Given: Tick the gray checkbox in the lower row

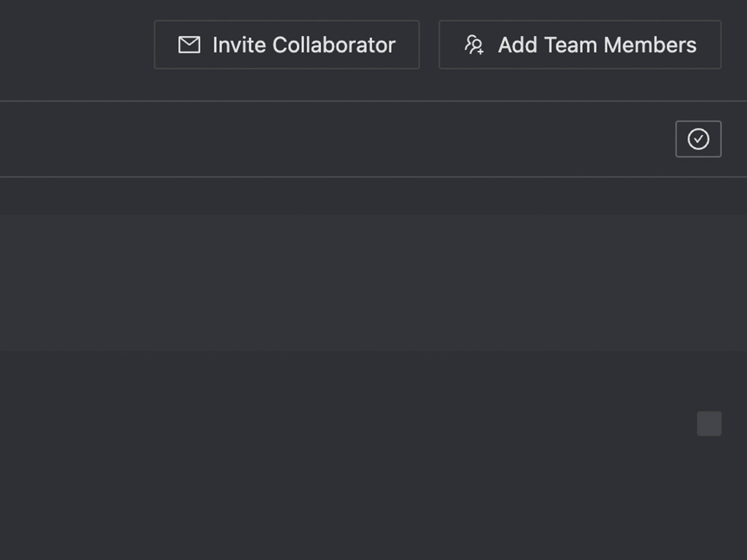Looking at the screenshot, I should pos(709,424).
